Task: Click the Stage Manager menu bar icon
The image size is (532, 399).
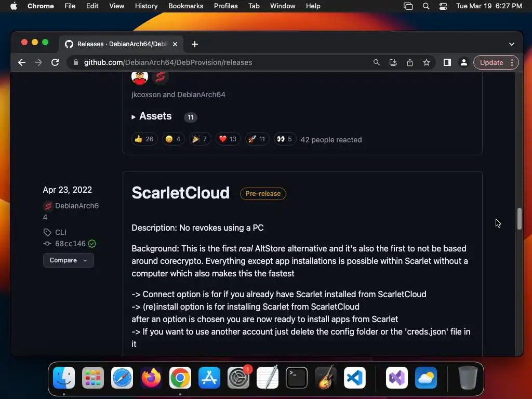Action: coord(408,6)
